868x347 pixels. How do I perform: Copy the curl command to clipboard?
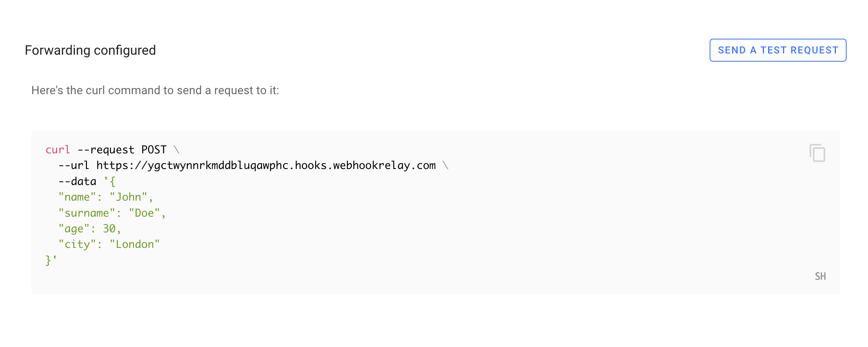click(817, 153)
